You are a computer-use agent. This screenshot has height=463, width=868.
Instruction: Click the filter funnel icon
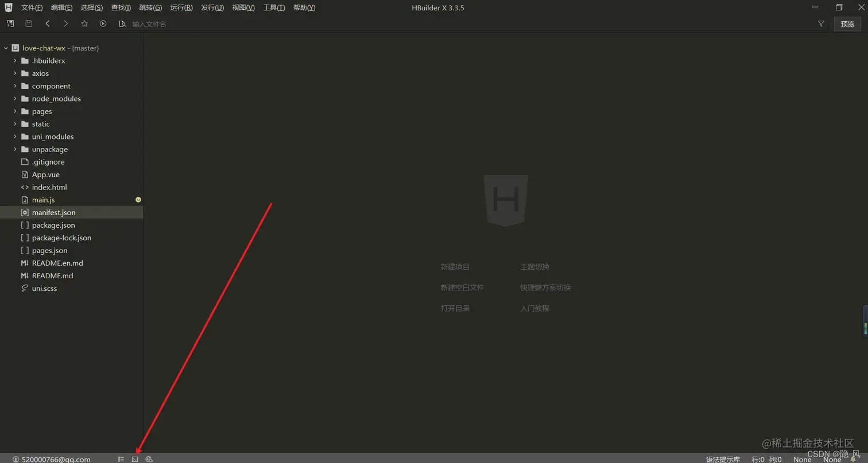pyautogui.click(x=821, y=24)
